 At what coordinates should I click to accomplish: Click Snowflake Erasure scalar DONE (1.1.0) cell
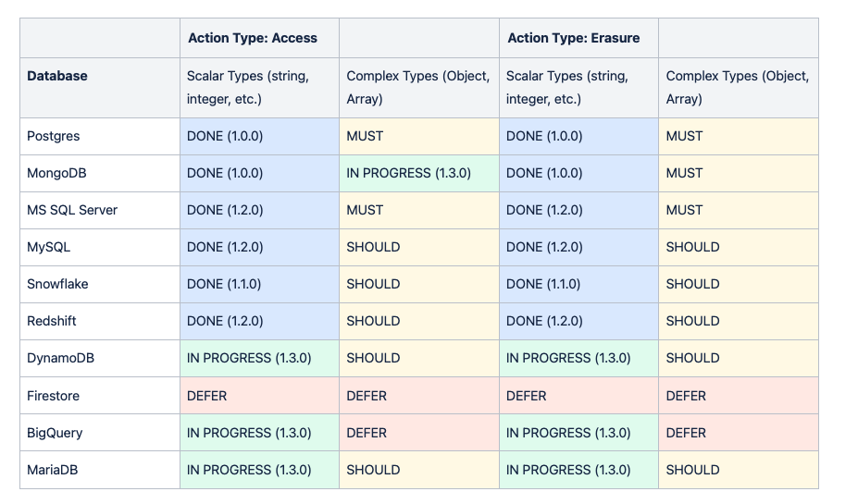click(578, 284)
